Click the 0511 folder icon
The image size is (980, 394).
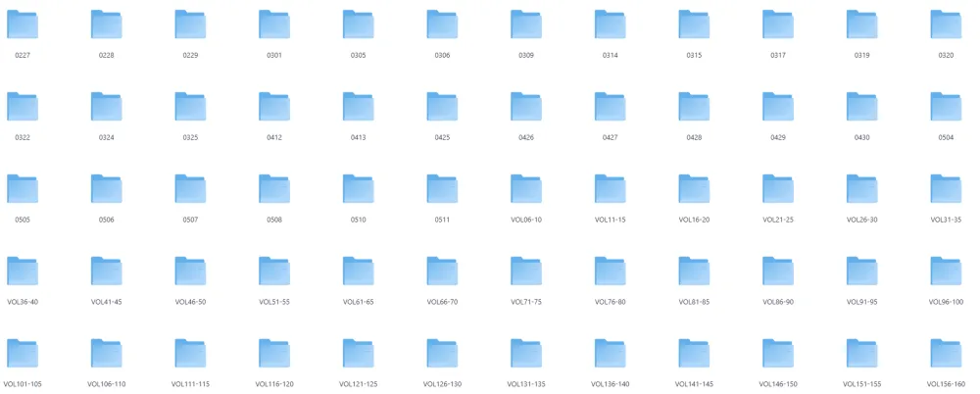442,189
